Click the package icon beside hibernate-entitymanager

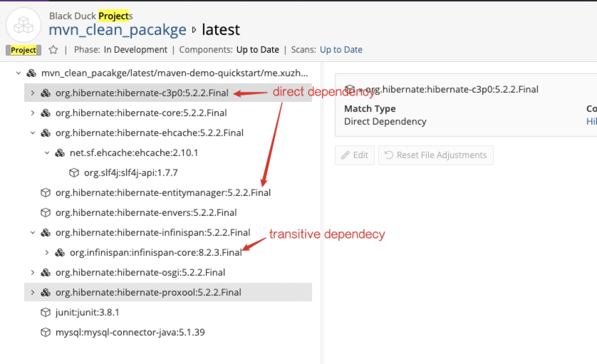click(x=45, y=192)
